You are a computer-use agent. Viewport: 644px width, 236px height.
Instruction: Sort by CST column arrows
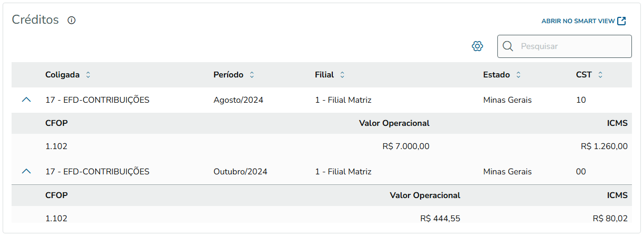pyautogui.click(x=600, y=75)
